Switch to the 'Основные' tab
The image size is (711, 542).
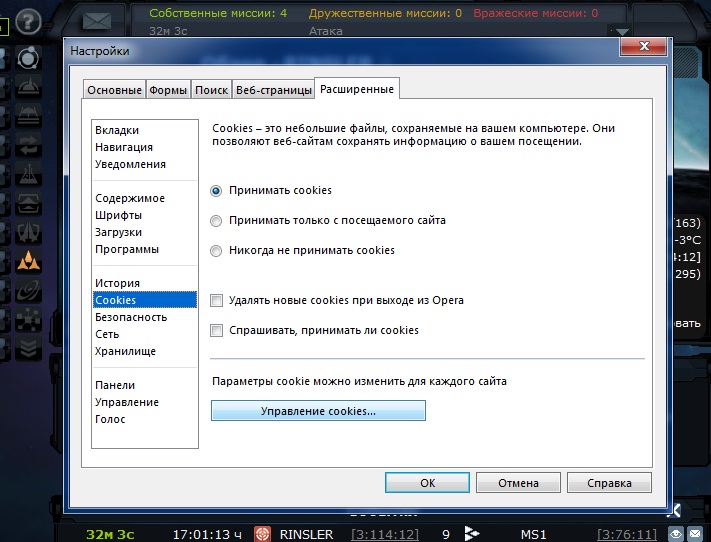[x=114, y=90]
